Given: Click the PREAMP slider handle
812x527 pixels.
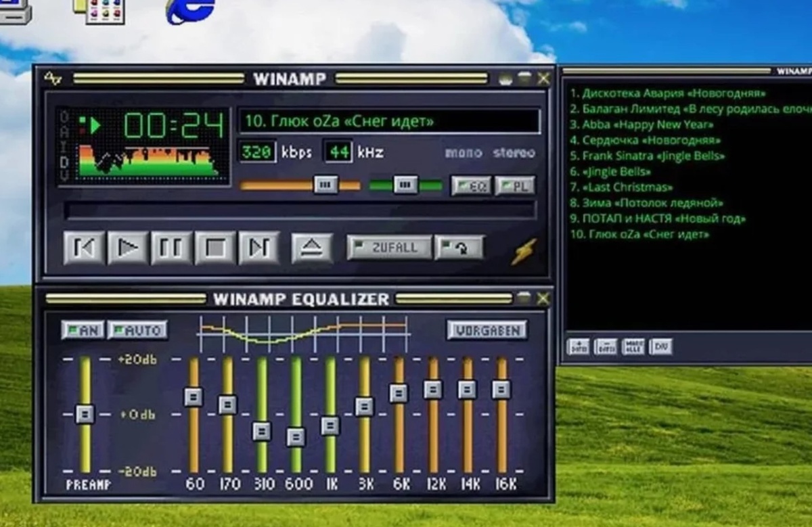Looking at the screenshot, I should point(85,413).
